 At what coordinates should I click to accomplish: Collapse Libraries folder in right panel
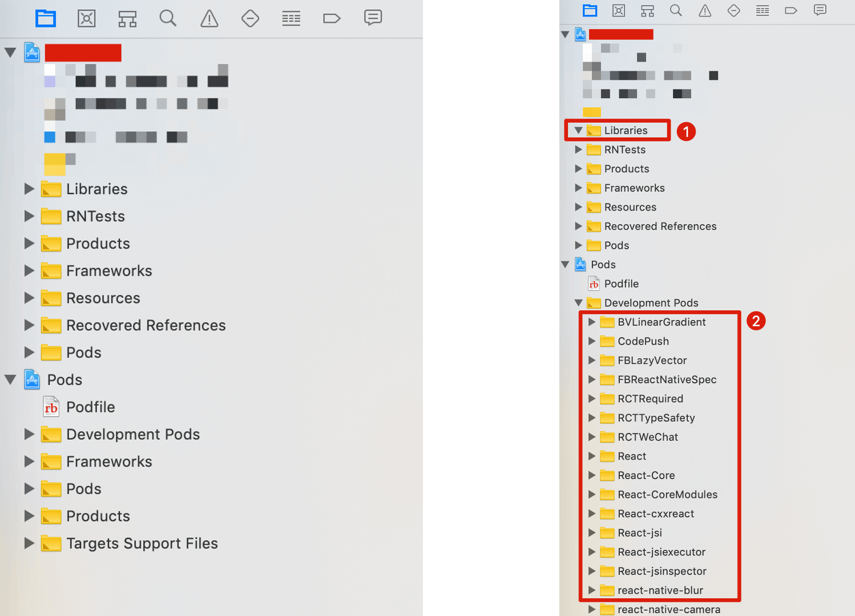pos(578,131)
